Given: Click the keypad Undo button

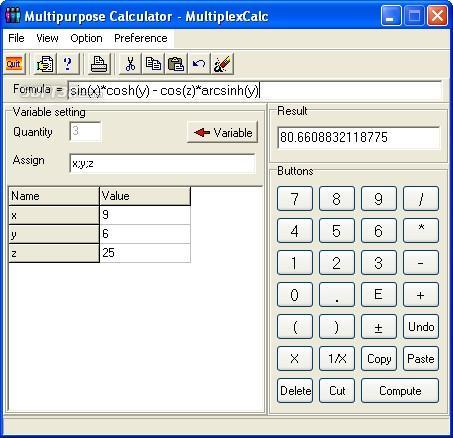Looking at the screenshot, I should click(421, 327).
